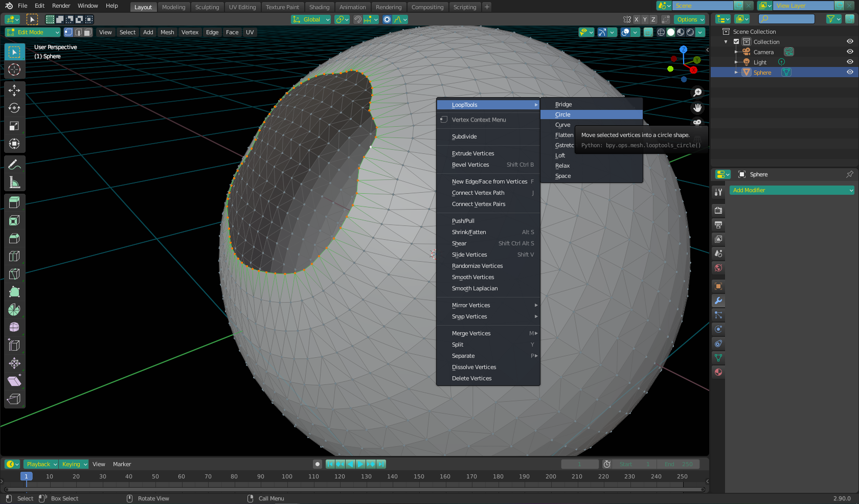Click the zoom view magnifier gizmo
This screenshot has height=504, width=859.
pos(697,93)
